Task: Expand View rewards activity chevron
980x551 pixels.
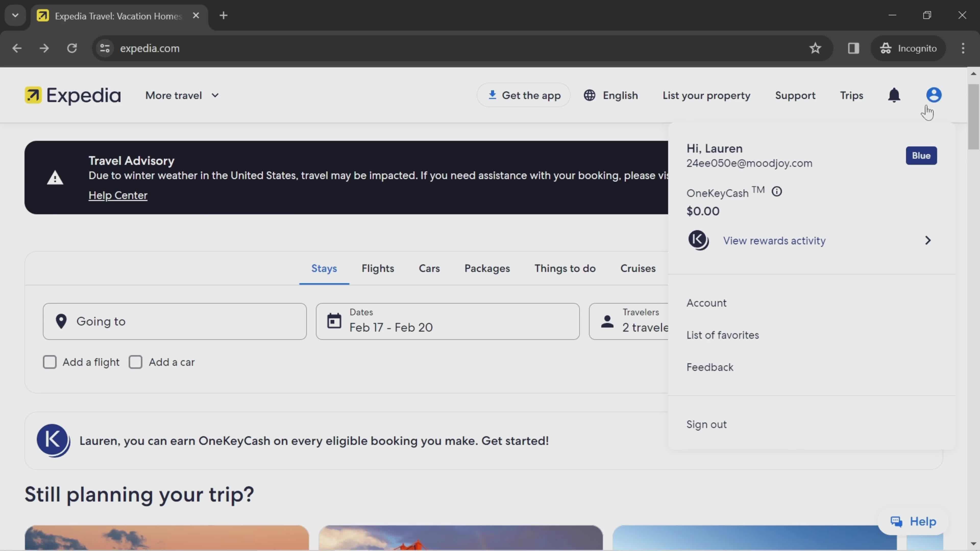Action: pos(927,240)
